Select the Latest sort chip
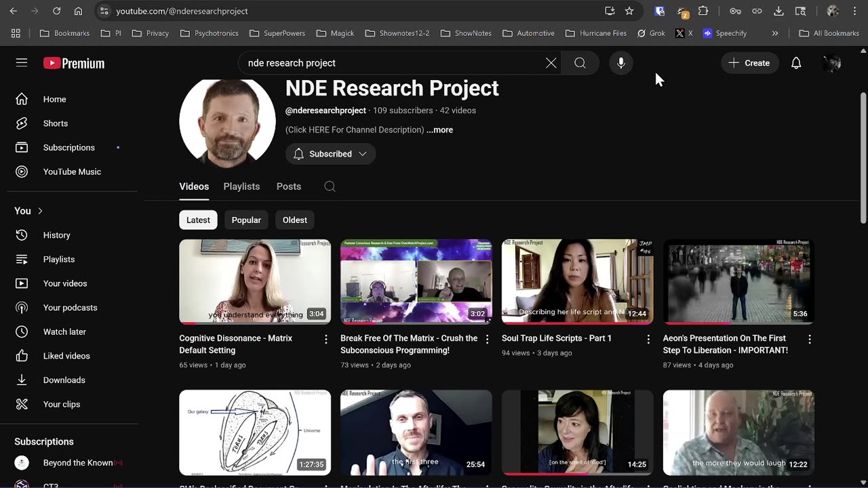Screen dimensions: 868x488 pyautogui.click(x=198, y=220)
